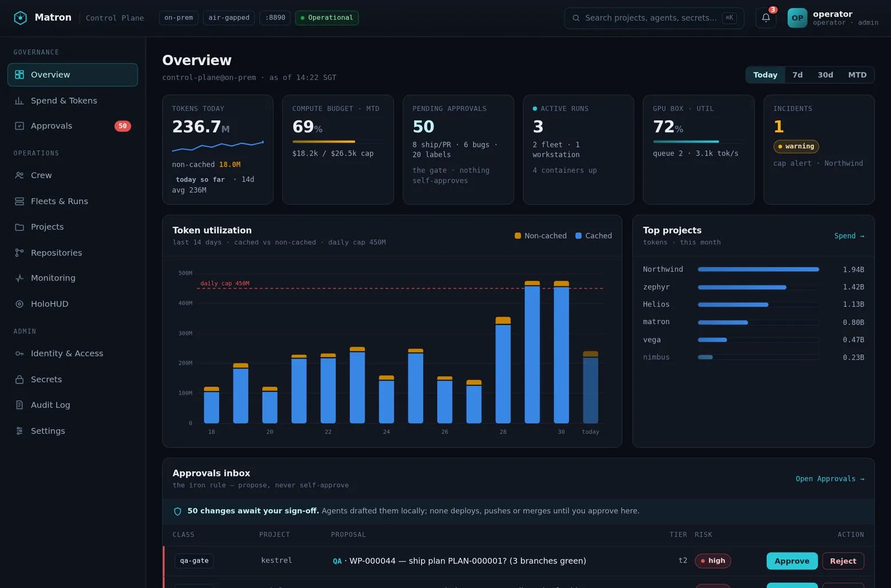
Task: Click the on-prem tag
Action: point(178,18)
